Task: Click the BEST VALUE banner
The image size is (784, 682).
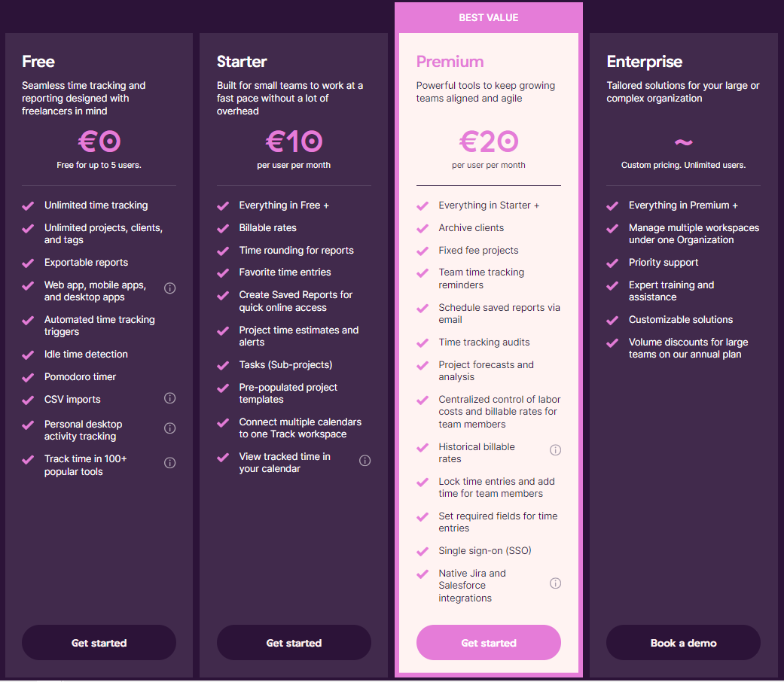Action: coord(488,18)
